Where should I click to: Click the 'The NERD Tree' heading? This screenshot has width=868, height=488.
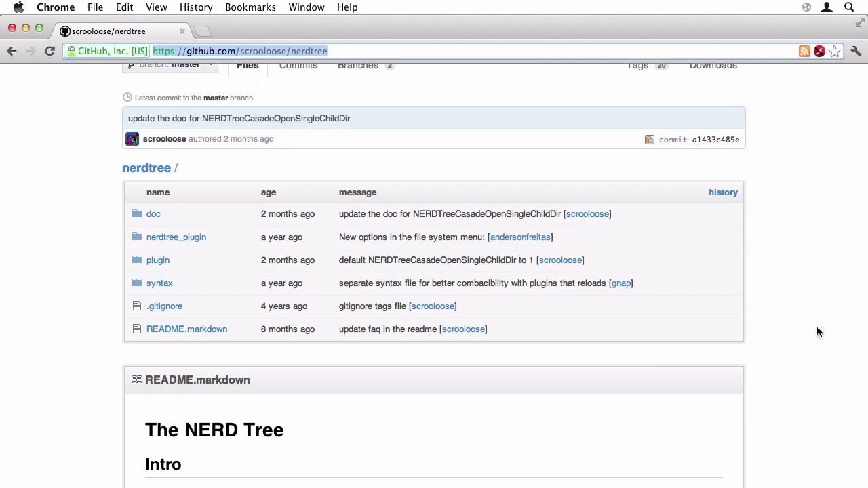point(214,430)
